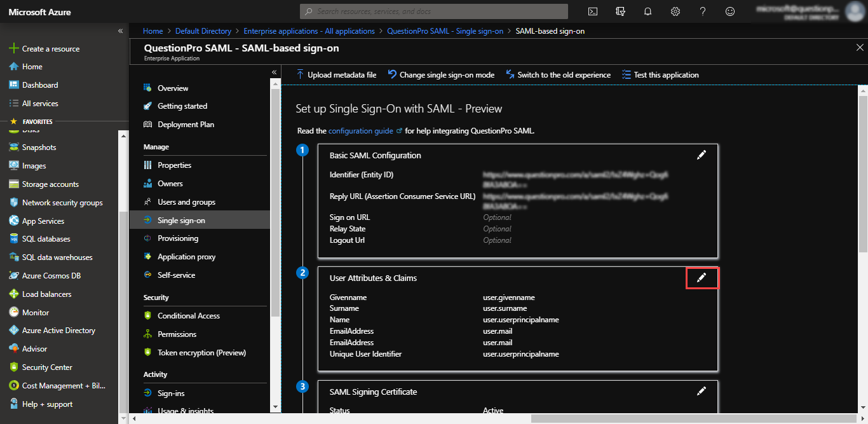Edit Basic SAML Configuration with pencil icon

pyautogui.click(x=702, y=155)
